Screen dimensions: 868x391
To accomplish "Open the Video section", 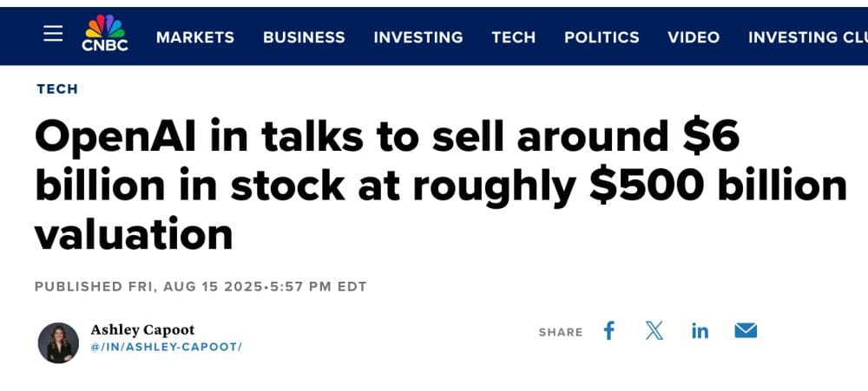I will [694, 37].
